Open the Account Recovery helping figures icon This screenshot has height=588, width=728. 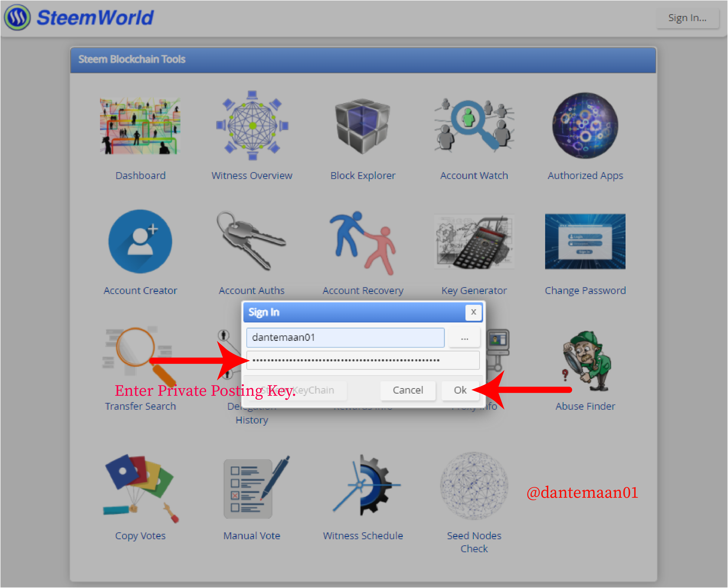[x=363, y=243]
